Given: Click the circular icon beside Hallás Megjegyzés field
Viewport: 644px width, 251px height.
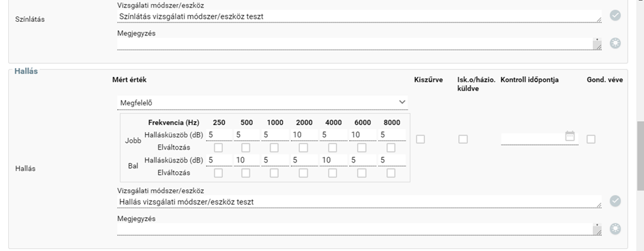Looking at the screenshot, I should tap(615, 229).
